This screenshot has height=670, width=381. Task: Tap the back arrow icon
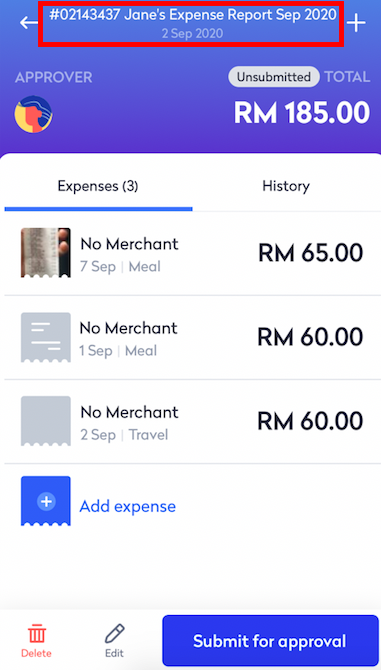point(29,23)
